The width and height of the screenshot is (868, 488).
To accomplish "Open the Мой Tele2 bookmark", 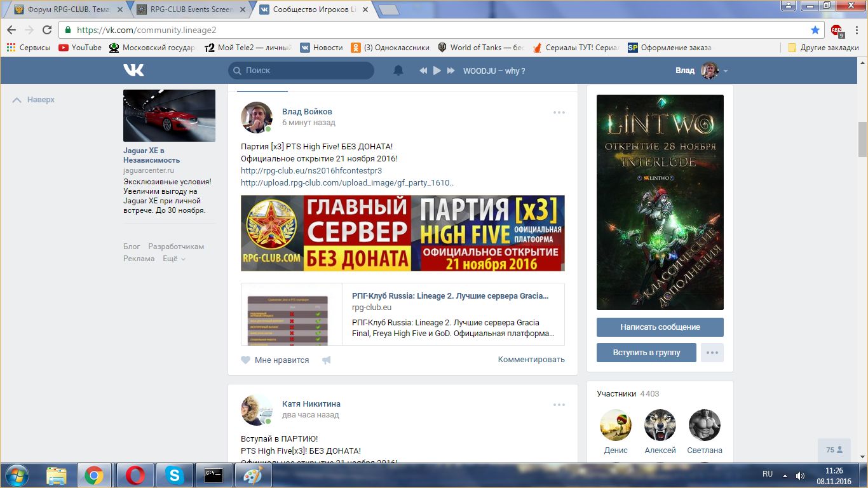I will (248, 48).
